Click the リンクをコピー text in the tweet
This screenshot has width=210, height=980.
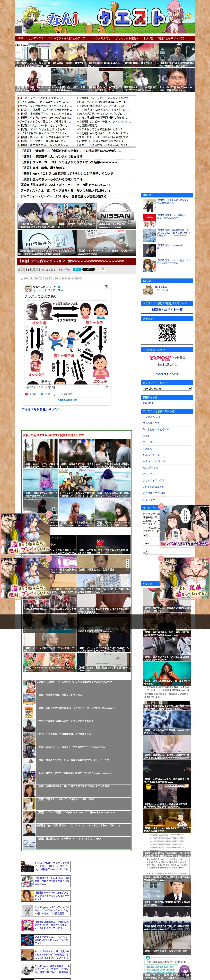66,394
